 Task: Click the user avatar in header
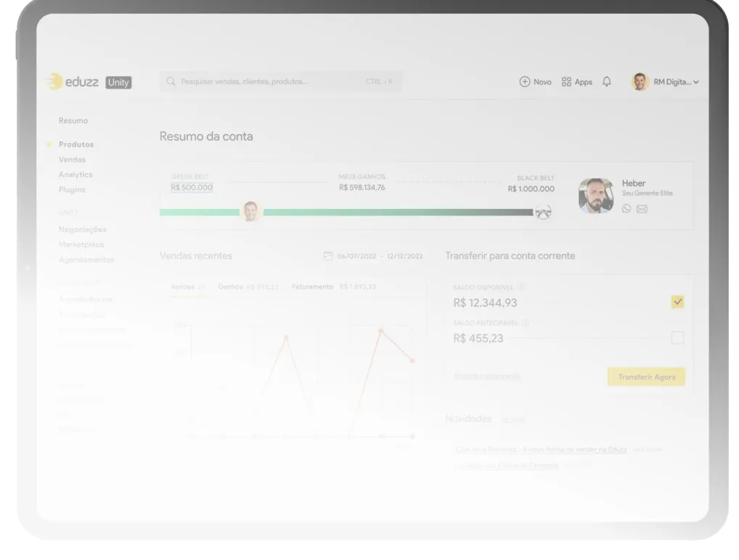coord(640,82)
